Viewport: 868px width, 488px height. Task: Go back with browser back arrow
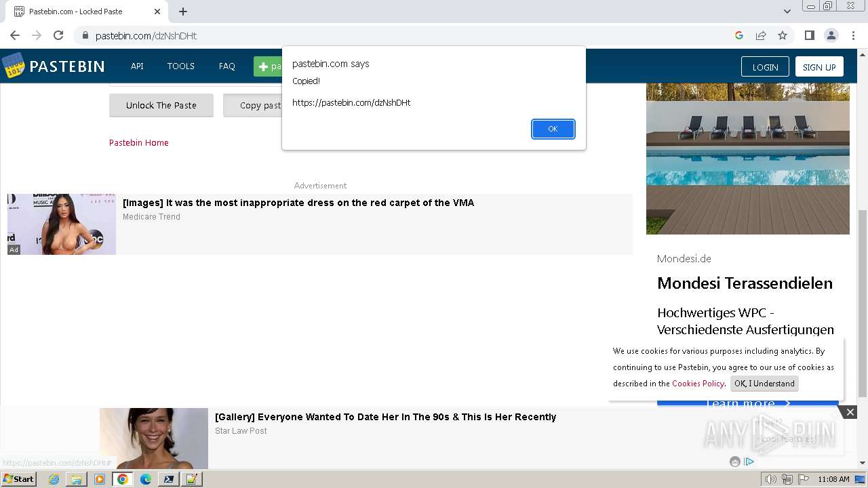(x=15, y=35)
